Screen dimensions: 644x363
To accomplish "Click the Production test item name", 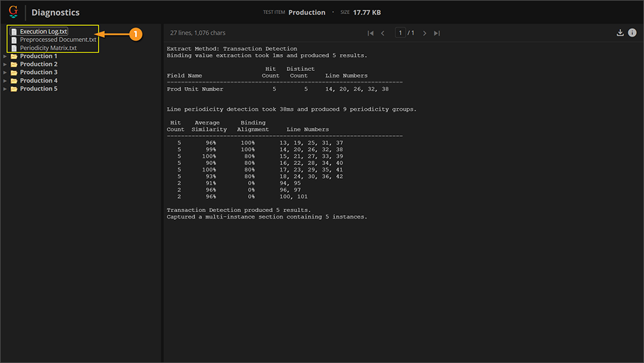I will coord(307,12).
